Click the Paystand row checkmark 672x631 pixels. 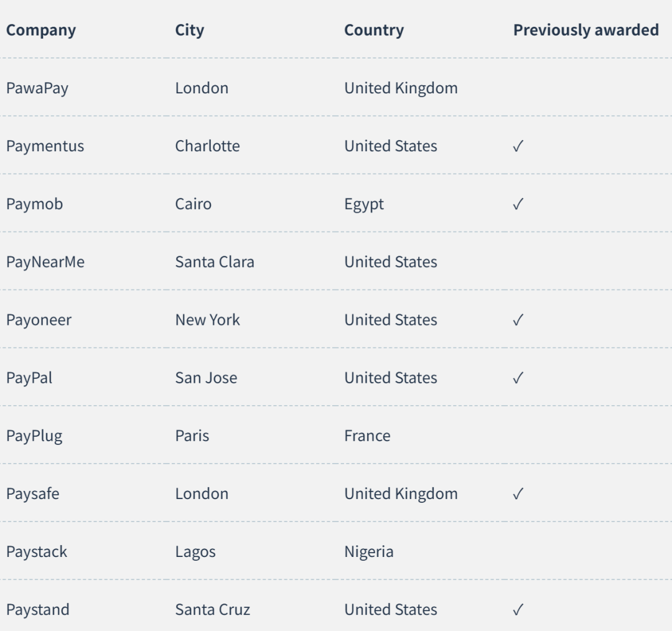tap(518, 610)
